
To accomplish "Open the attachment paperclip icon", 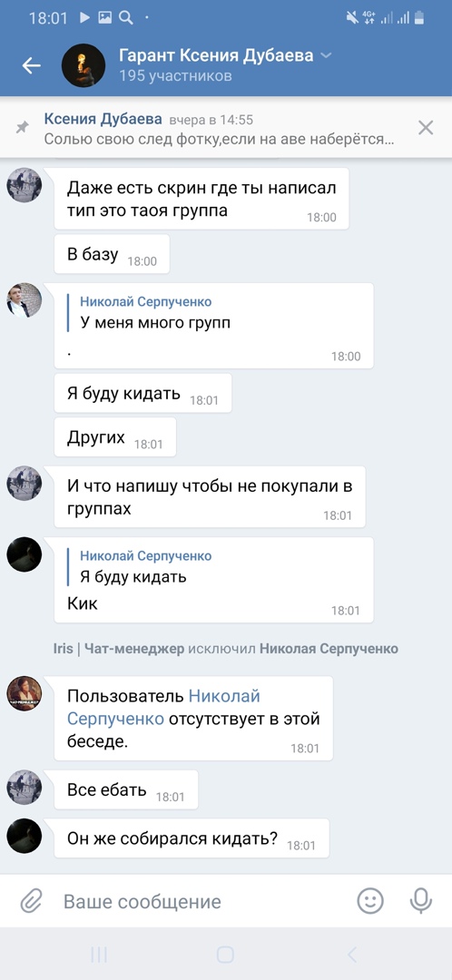I will (x=31, y=901).
